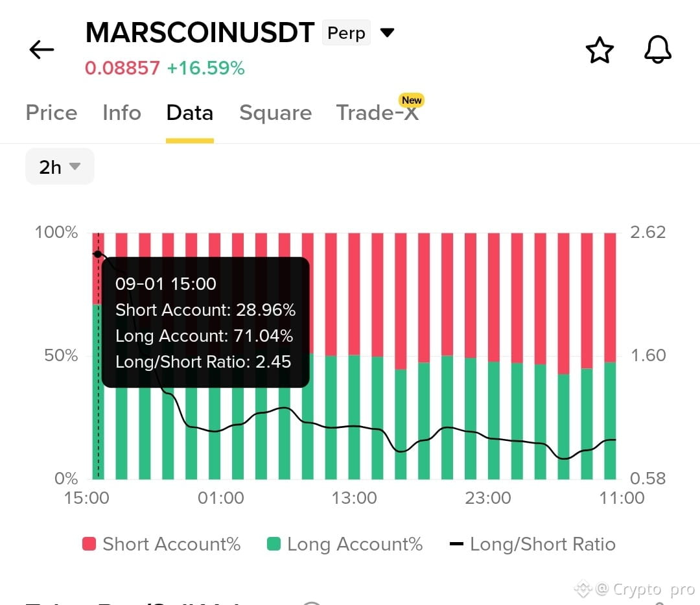Toggle Long Account% legend series
Viewport: 700px width, 605px height.
345,544
